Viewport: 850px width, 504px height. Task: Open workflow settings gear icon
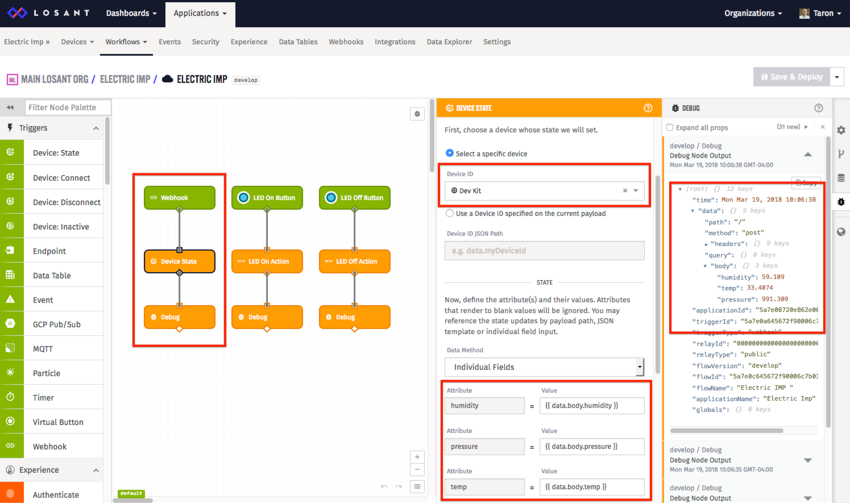841,130
